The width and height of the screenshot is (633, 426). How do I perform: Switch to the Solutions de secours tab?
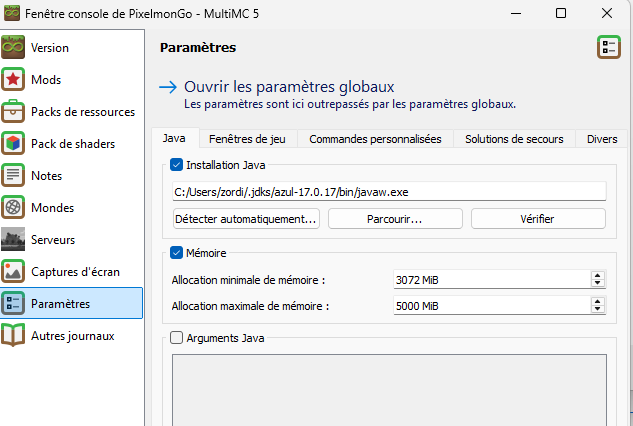514,139
